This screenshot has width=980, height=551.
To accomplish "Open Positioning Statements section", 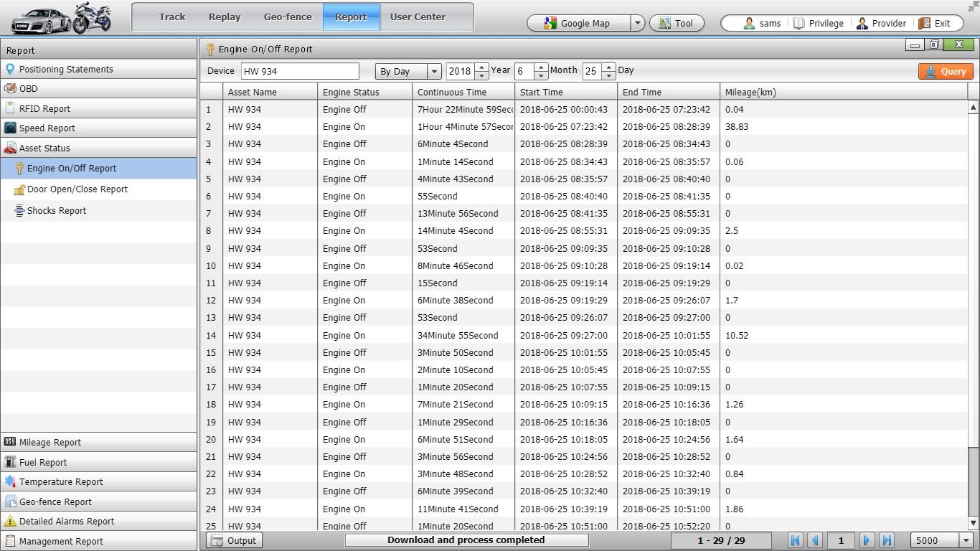I will pos(99,70).
